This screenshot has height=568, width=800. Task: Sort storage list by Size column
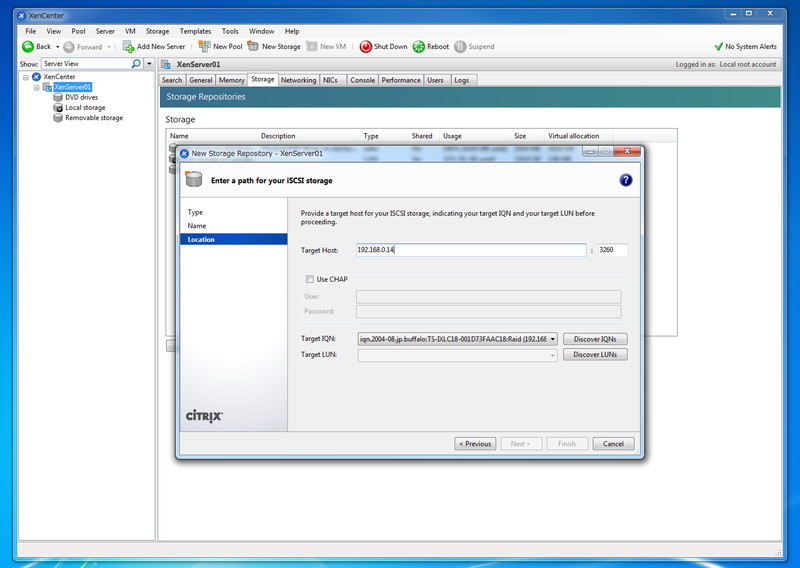pyautogui.click(x=528, y=136)
